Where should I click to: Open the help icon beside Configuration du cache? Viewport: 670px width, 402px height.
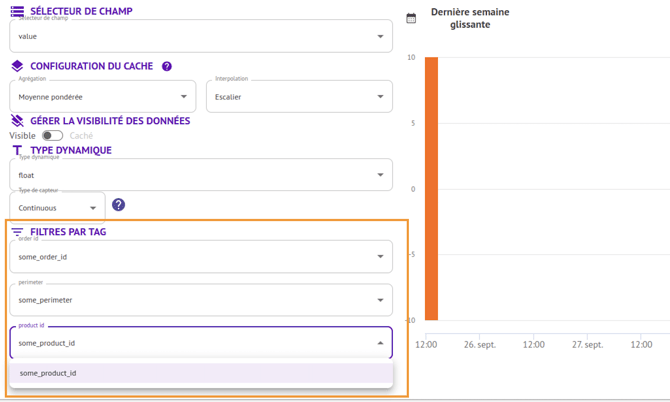click(167, 66)
